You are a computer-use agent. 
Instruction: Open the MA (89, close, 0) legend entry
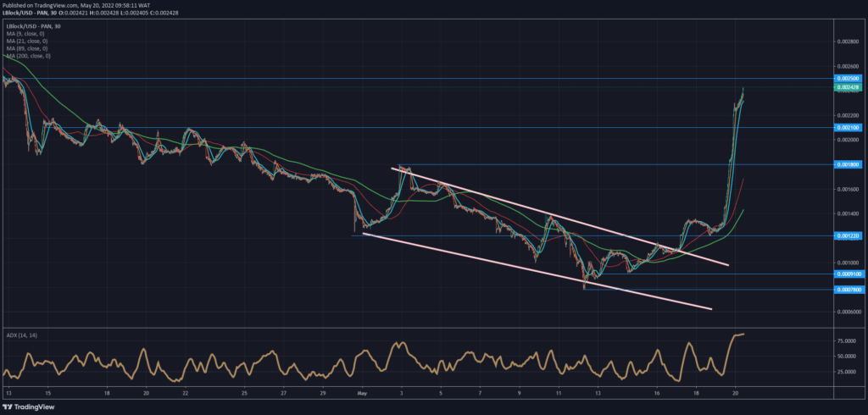[27, 48]
